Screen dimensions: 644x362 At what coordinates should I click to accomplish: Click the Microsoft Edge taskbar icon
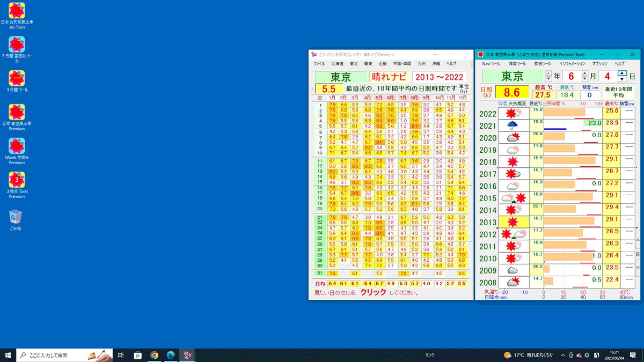click(x=171, y=355)
